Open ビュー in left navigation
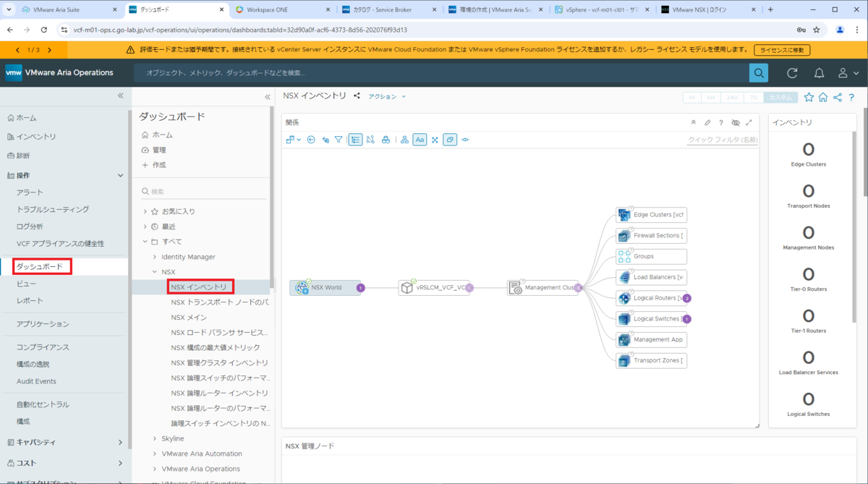 [x=26, y=284]
